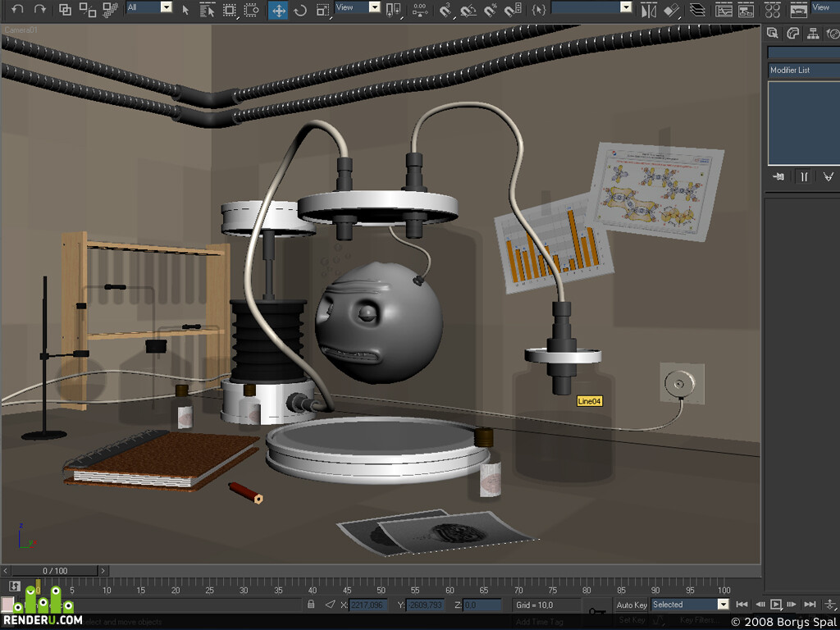This screenshot has height=630, width=840.
Task: Toggle 3D Snaps magnet button
Action: (445, 10)
